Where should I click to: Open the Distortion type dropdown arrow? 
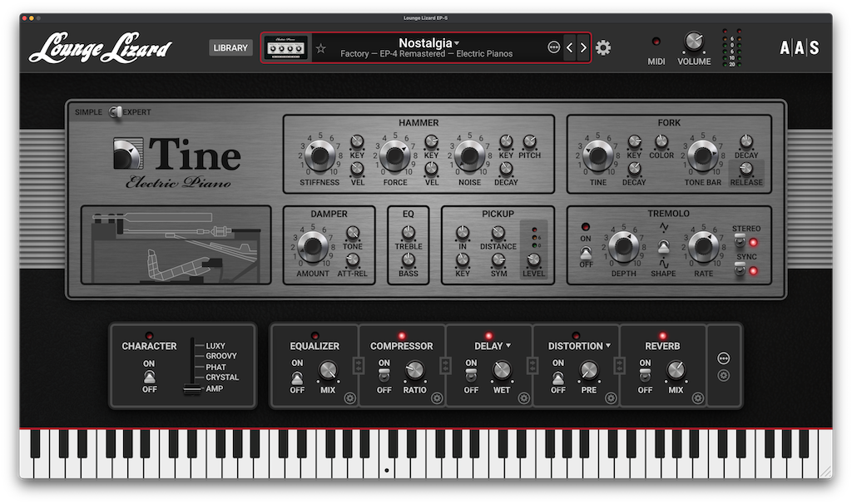tap(608, 345)
